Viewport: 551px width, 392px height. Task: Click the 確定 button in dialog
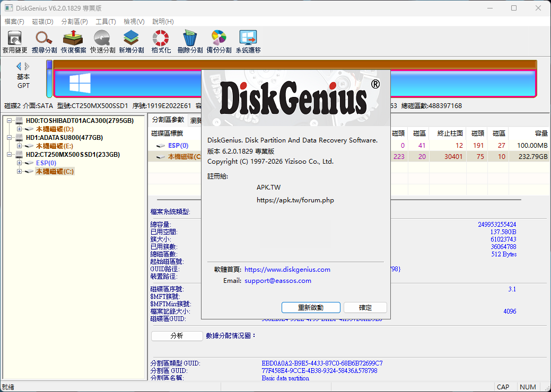pos(365,308)
